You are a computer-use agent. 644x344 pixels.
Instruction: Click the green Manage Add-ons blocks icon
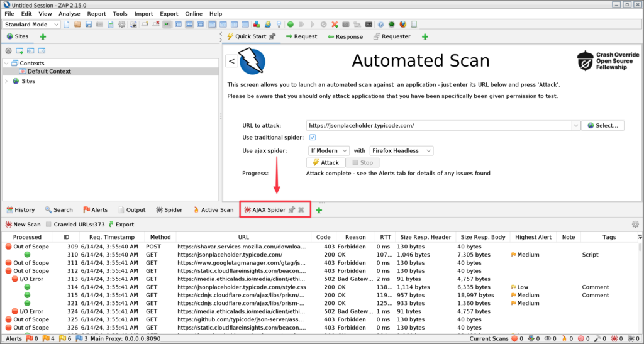257,25
